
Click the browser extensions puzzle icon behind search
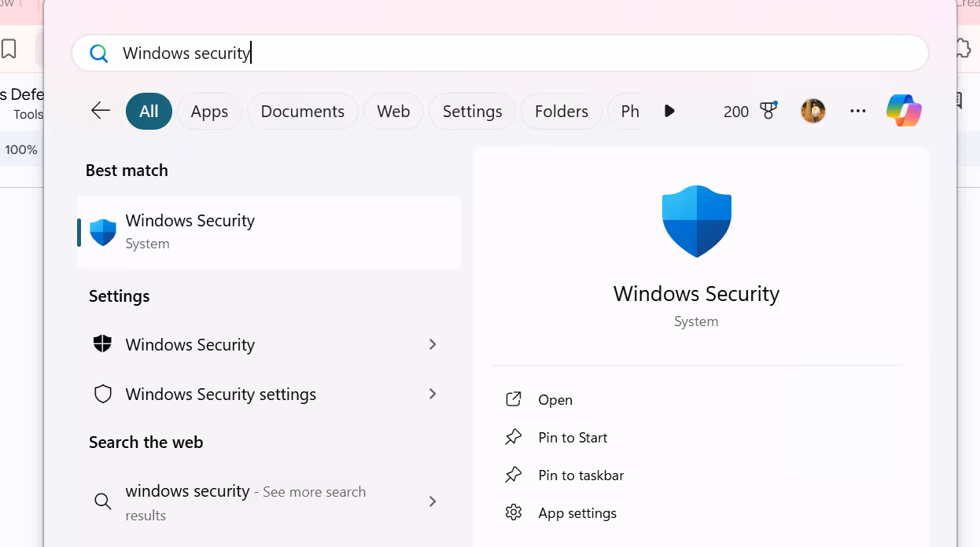click(963, 49)
